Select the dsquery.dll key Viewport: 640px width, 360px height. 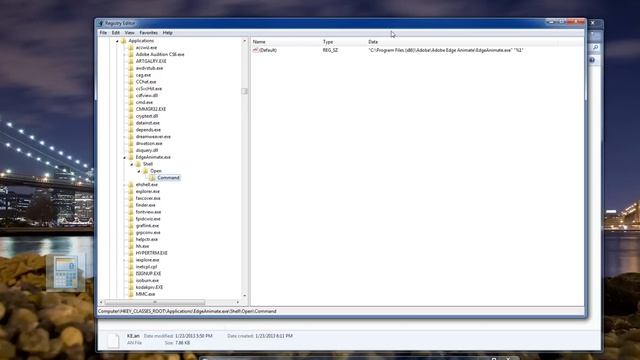pos(147,151)
